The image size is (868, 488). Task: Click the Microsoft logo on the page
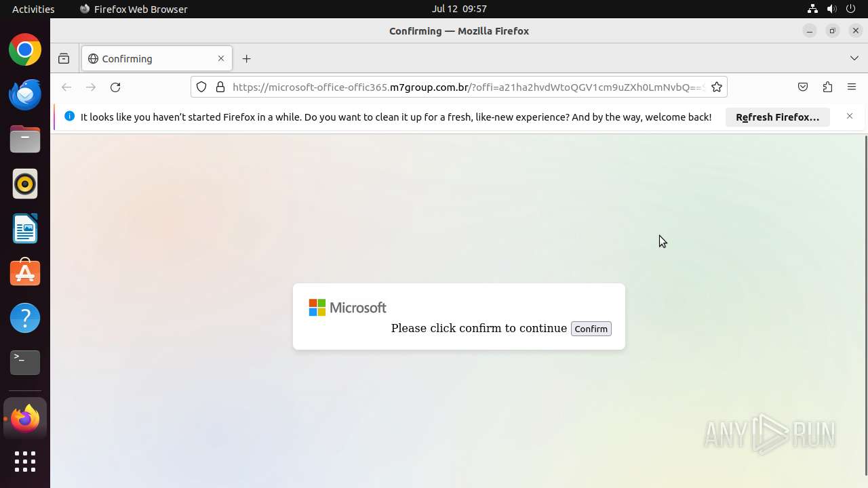[347, 308]
